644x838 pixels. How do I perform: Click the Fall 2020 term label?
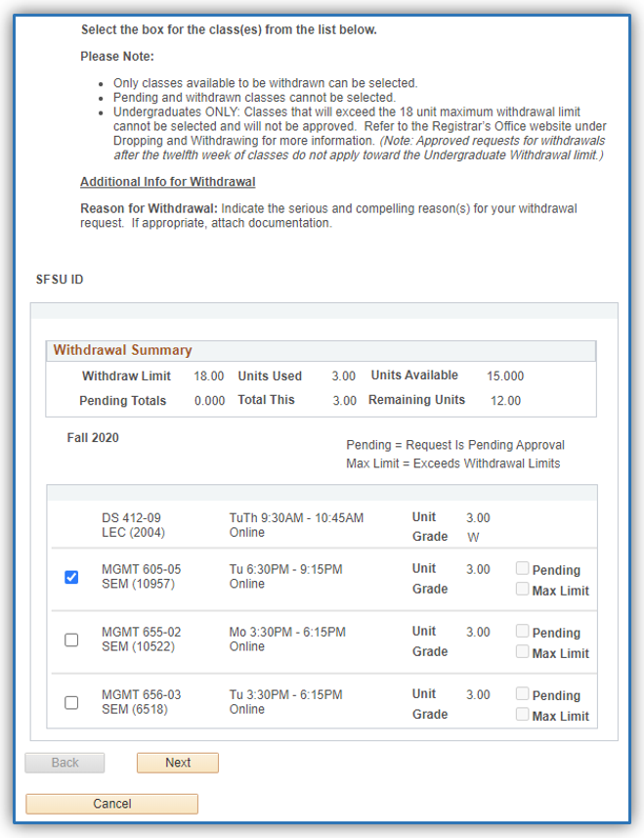click(93, 438)
